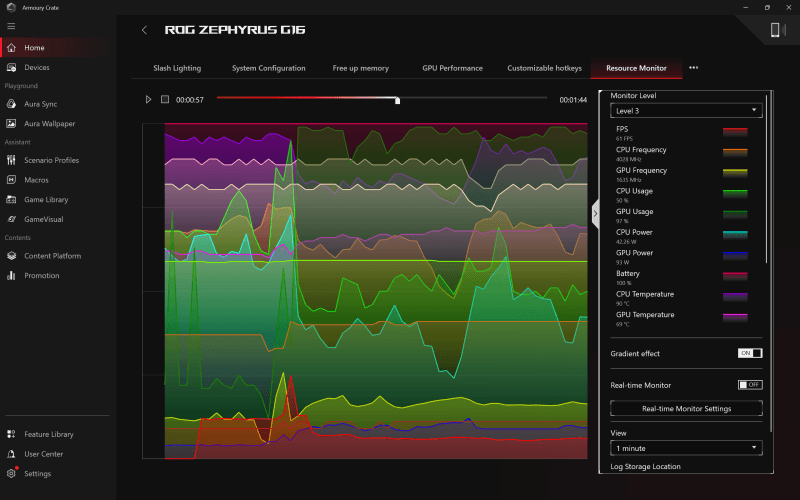
Task: Open the Game Library label
Action: point(46,199)
